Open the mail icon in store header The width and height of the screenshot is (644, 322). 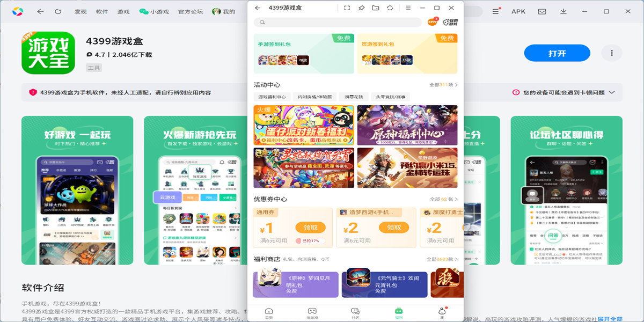tap(542, 11)
